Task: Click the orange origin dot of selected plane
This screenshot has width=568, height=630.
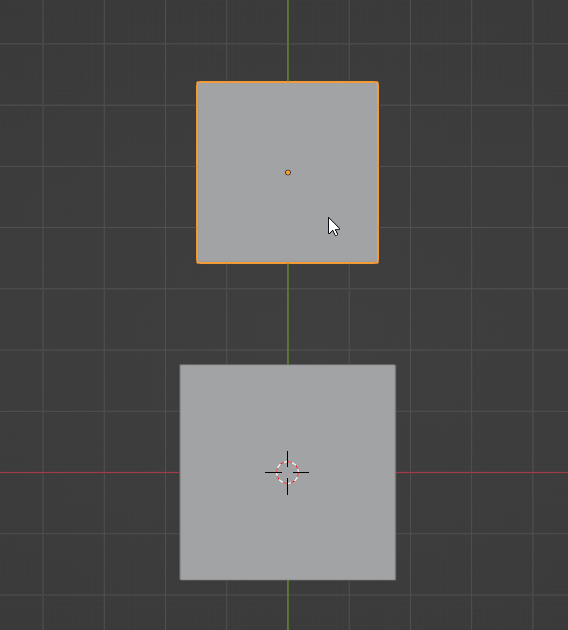Action: coord(288,172)
